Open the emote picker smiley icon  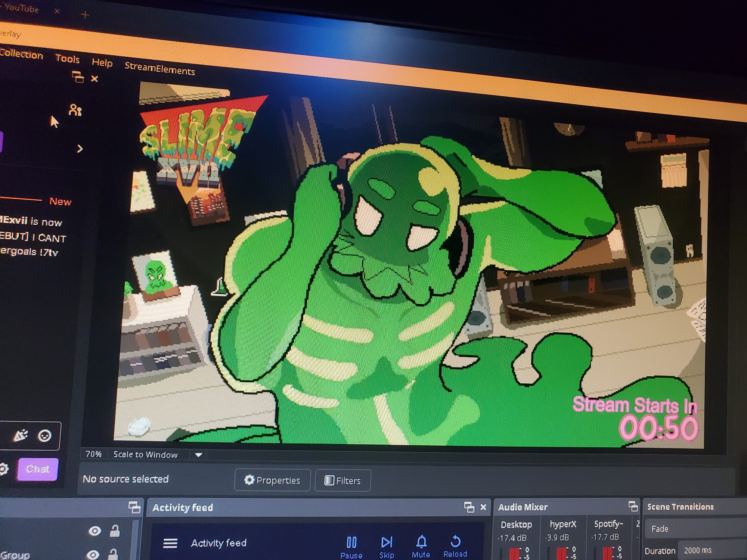click(x=45, y=436)
